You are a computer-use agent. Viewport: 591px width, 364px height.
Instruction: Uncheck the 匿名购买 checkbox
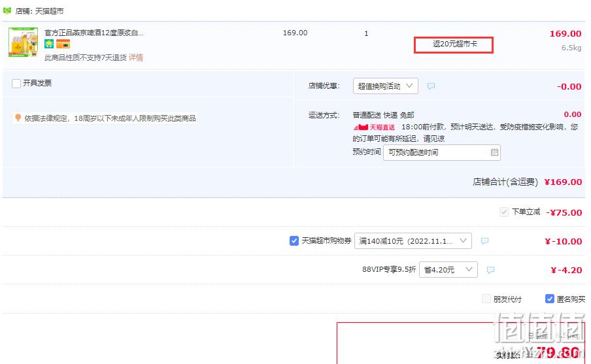pos(550,299)
